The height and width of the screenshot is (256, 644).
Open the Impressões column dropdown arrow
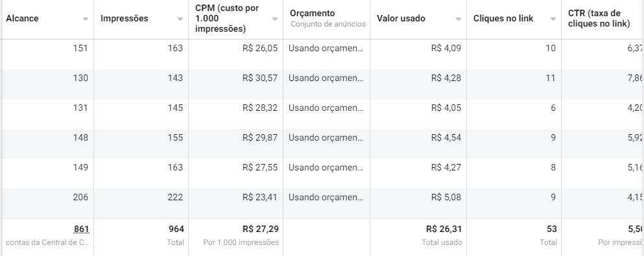(180, 19)
